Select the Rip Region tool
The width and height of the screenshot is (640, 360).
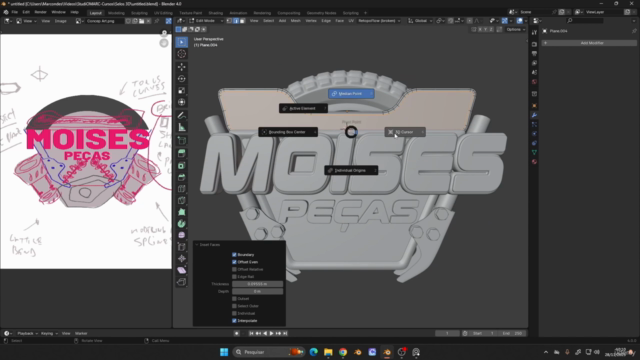[182, 282]
